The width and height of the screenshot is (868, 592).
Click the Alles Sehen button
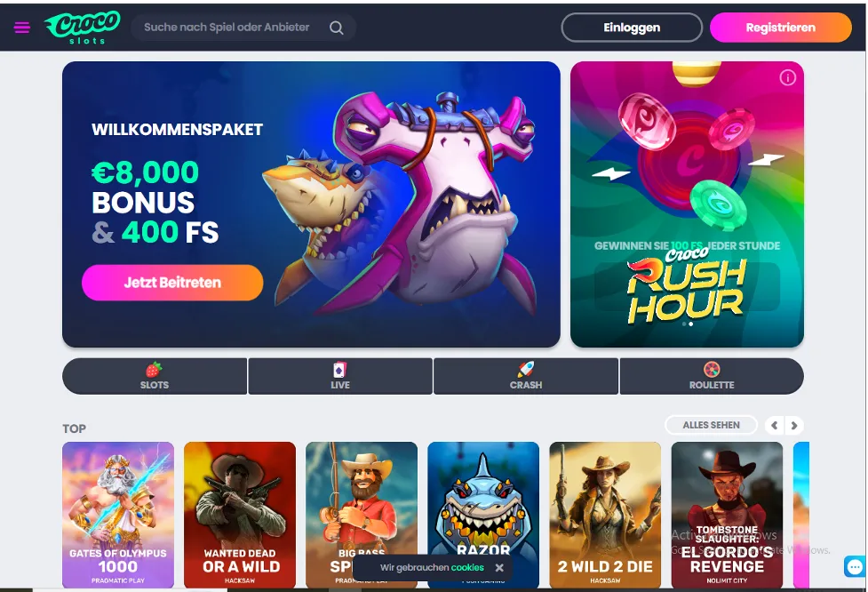pyautogui.click(x=711, y=425)
